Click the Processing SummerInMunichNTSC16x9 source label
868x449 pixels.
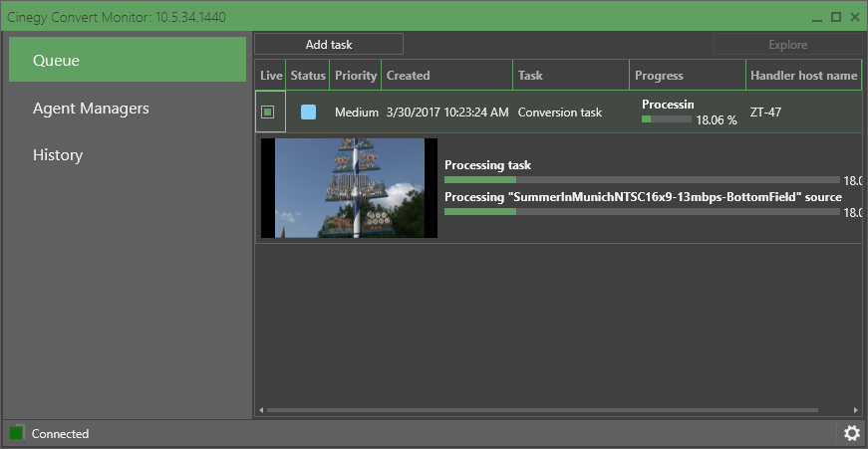(643, 197)
